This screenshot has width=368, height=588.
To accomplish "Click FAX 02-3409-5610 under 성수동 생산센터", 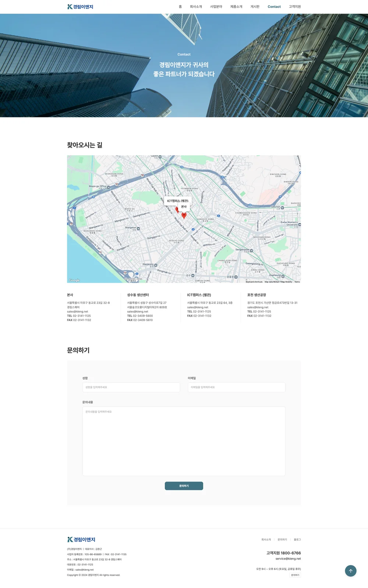I will [140, 320].
